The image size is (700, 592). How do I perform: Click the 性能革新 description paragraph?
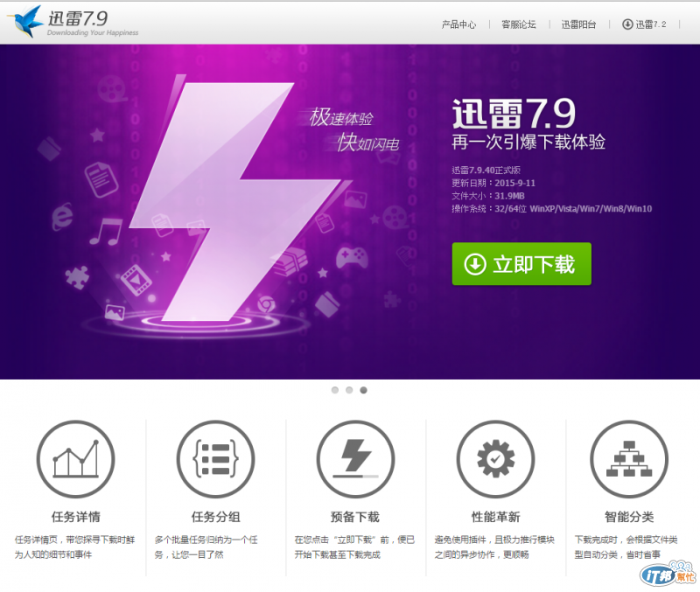(x=494, y=547)
